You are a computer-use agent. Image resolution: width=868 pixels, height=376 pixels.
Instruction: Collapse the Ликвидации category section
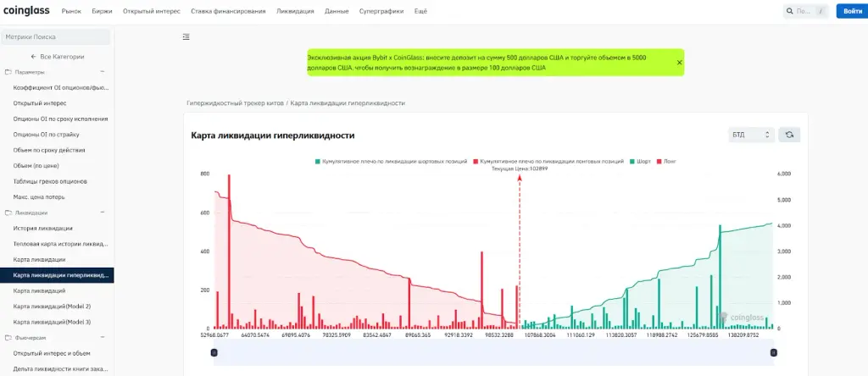pyautogui.click(x=102, y=213)
